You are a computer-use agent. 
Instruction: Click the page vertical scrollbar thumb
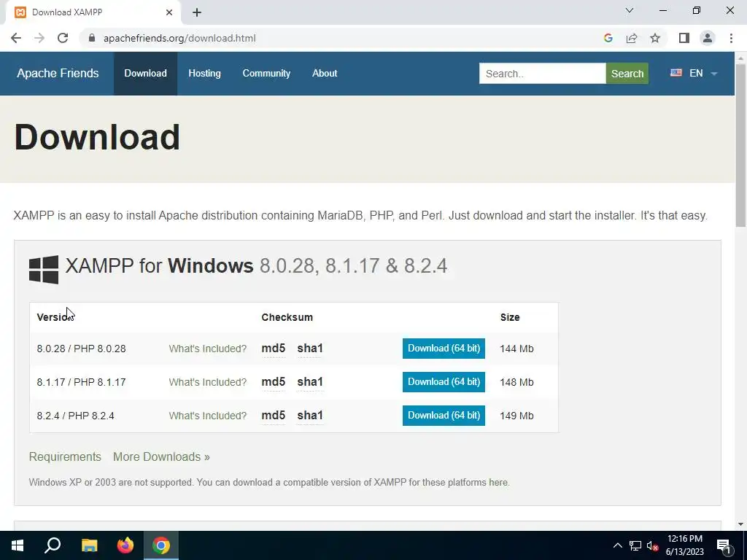741,145
